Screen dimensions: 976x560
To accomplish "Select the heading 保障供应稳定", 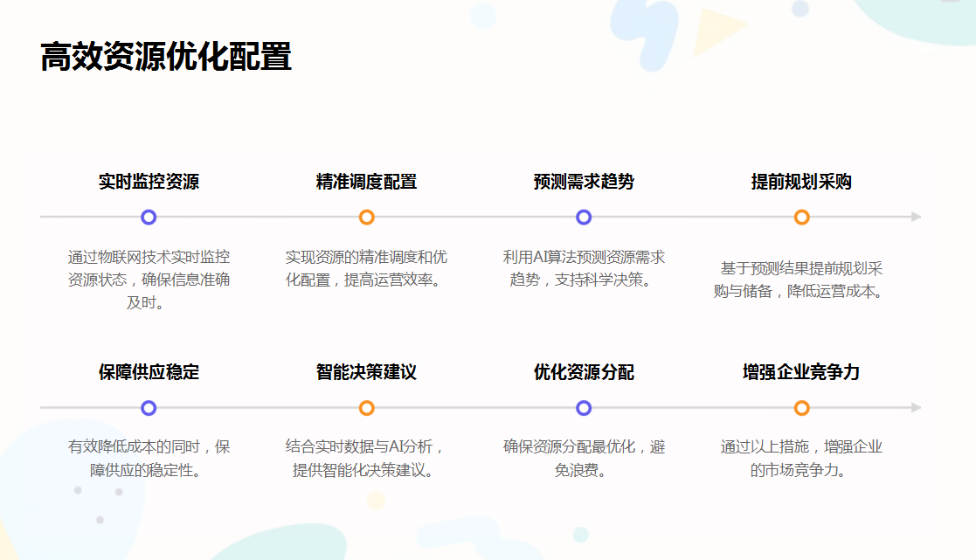I will click(149, 372).
